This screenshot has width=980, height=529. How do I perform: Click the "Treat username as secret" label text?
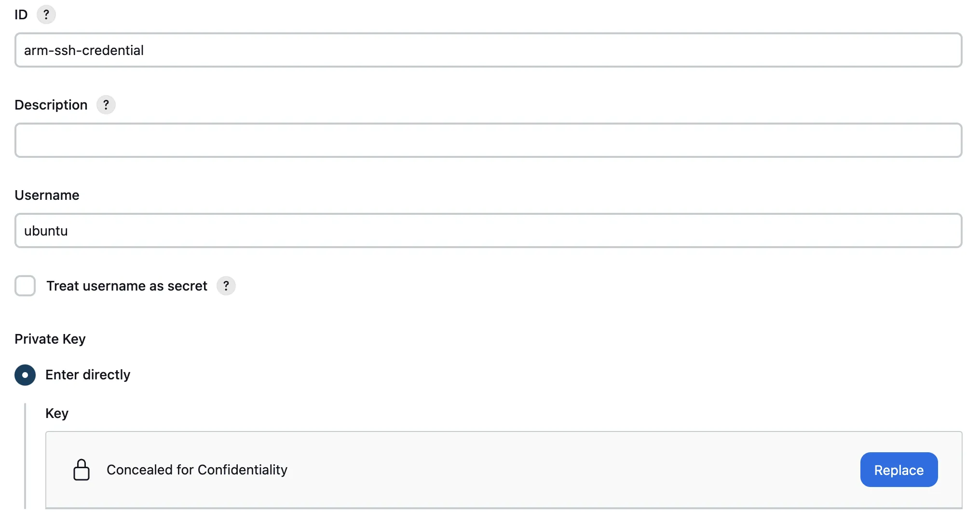[127, 286]
